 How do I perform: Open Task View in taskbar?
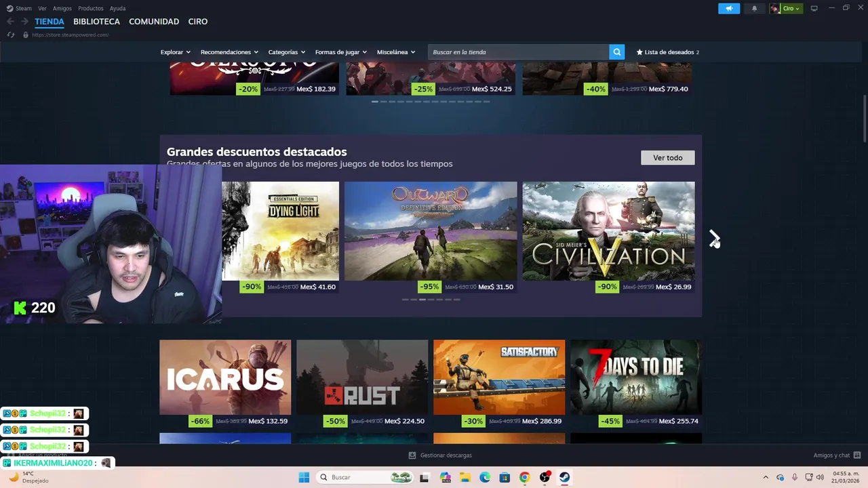pos(425,477)
